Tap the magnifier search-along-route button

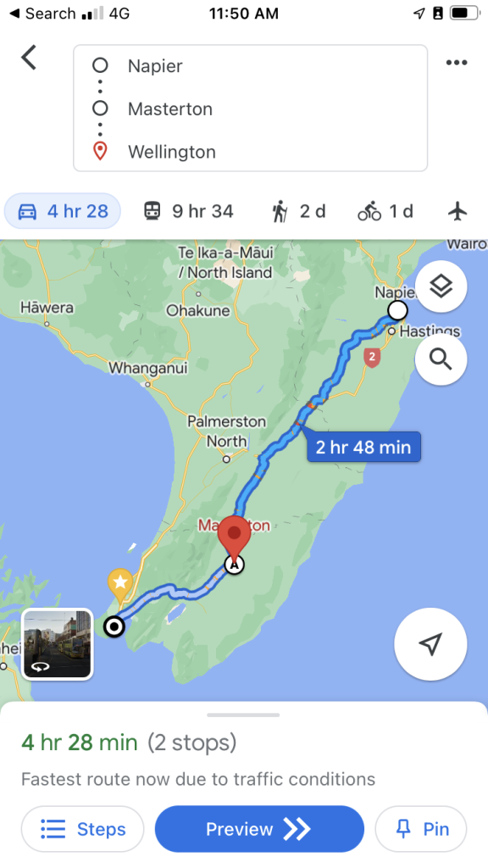pyautogui.click(x=441, y=359)
